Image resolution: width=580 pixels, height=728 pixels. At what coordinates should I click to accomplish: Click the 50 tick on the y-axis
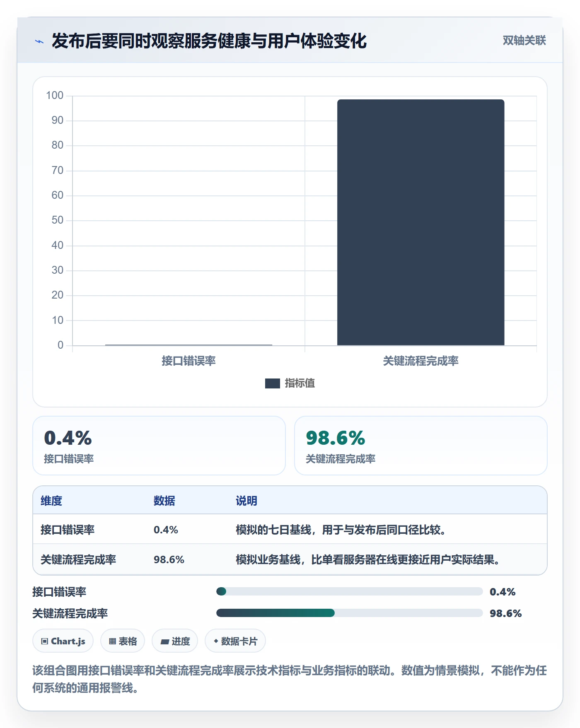pyautogui.click(x=58, y=220)
